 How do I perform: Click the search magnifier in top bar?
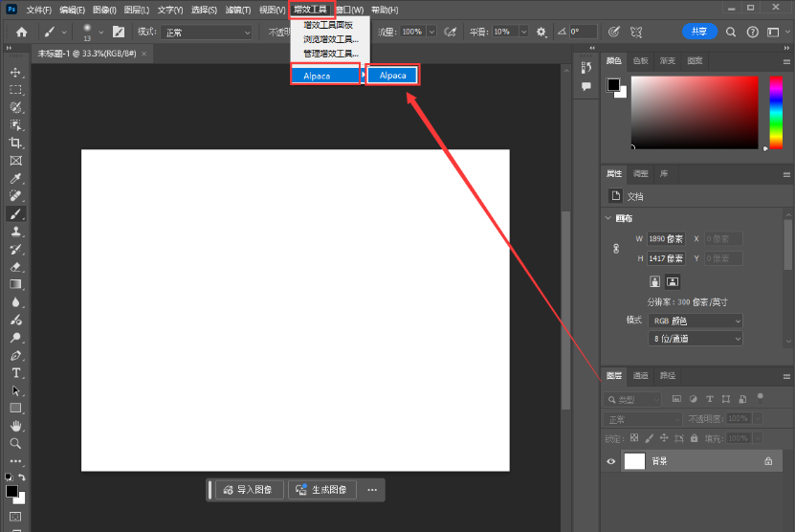click(731, 32)
